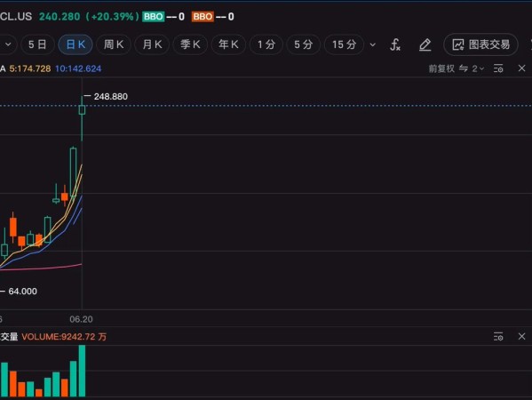
Task: Select the 5分 five-minute interval
Action: (304, 44)
